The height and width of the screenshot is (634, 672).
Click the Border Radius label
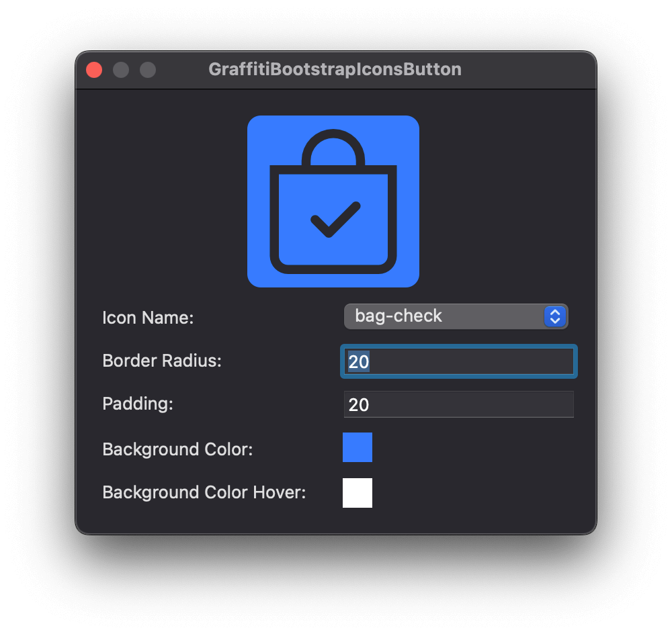tap(162, 361)
